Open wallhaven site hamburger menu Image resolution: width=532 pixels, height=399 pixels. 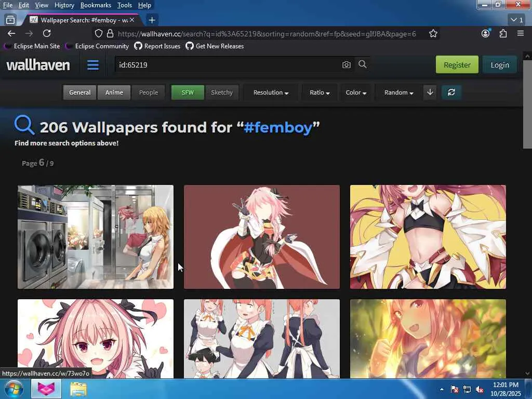(x=93, y=65)
